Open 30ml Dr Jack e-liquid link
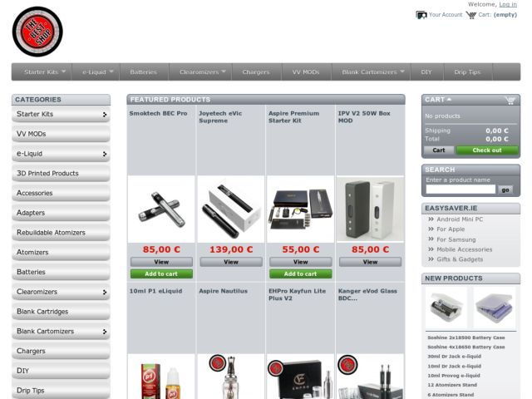The height and width of the screenshot is (399, 532). click(x=455, y=357)
